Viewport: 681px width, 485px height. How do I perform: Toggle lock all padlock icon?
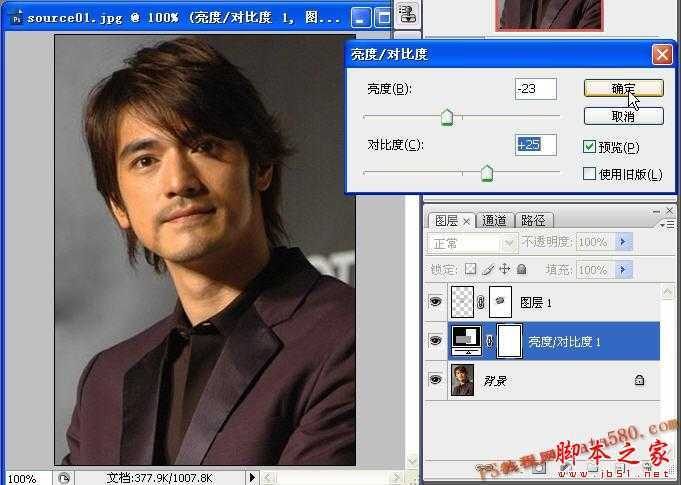(x=522, y=269)
